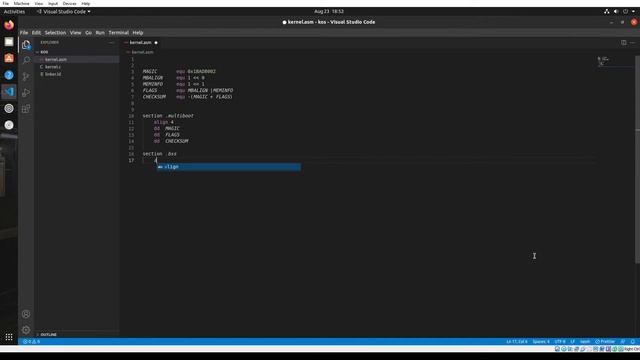Click the MAGIC equ line of code

pos(179,71)
